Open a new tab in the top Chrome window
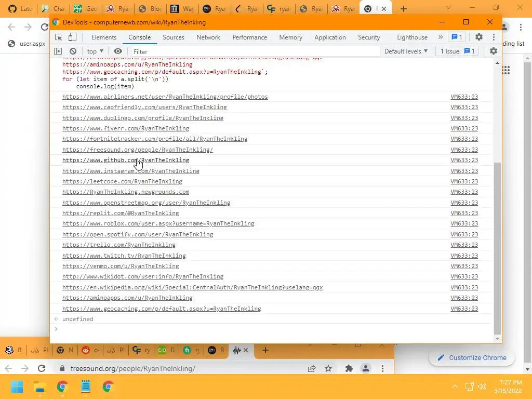 (403, 9)
